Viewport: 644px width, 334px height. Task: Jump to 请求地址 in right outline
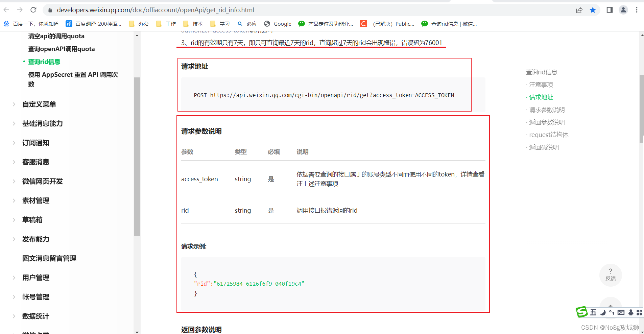point(541,97)
